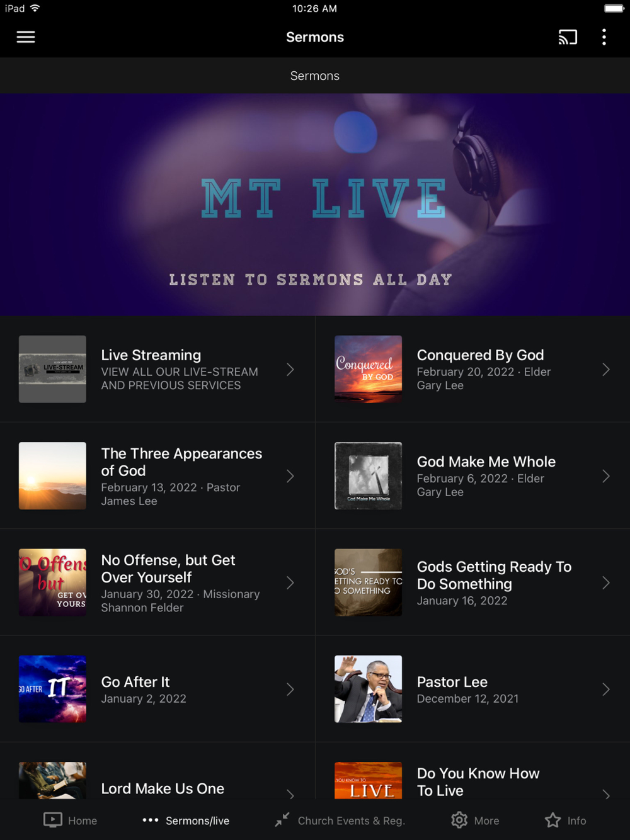Tap the More gear icon
Viewport: 630px width, 840px height.
click(459, 820)
